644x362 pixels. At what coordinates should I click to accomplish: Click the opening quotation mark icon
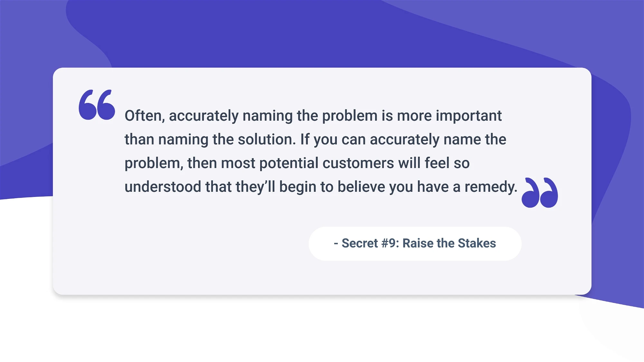click(97, 105)
